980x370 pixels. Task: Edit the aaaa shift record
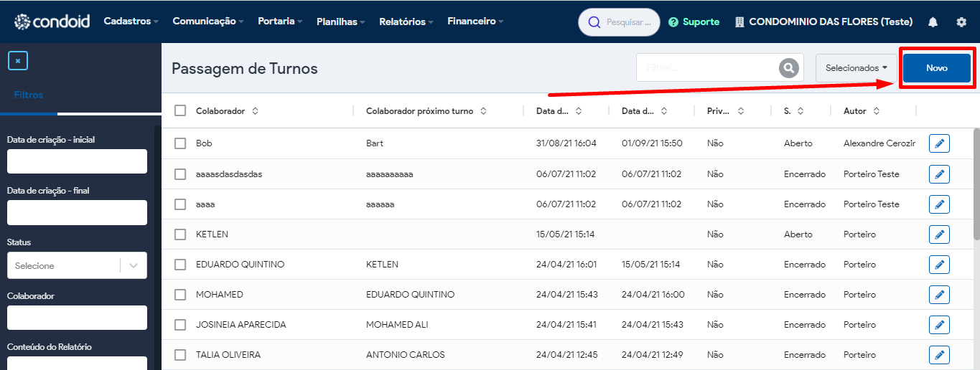[x=939, y=204]
